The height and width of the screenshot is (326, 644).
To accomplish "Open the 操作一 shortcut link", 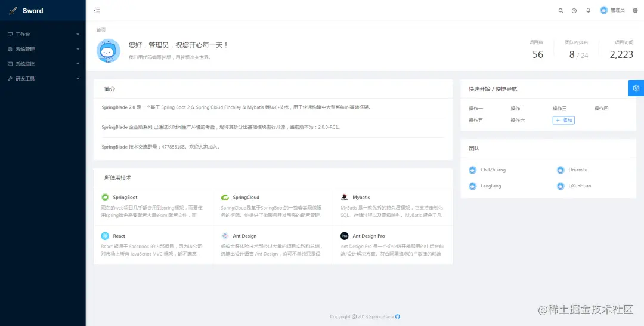I will (476, 109).
